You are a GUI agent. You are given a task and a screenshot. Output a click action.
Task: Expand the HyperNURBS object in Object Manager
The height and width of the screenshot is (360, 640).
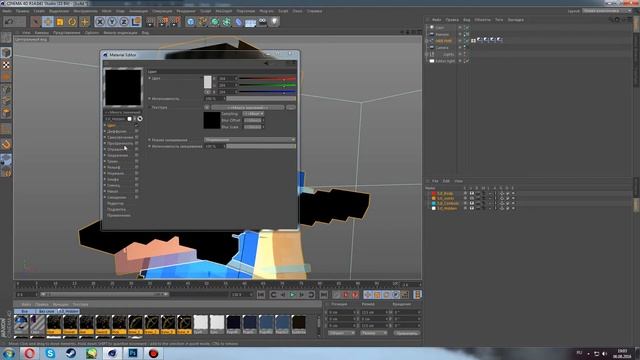(427, 41)
